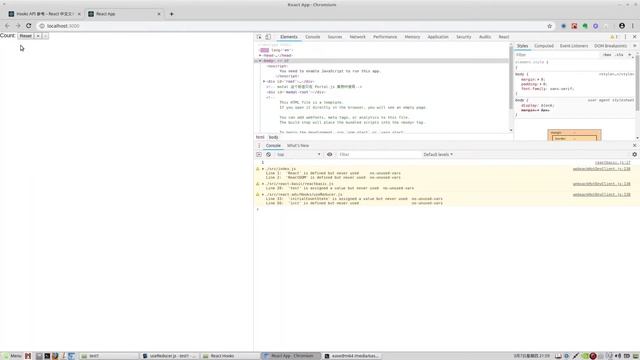This screenshot has height=360, width=640.
Task: Switch to the Event Listeners tab
Action: [x=574, y=46]
